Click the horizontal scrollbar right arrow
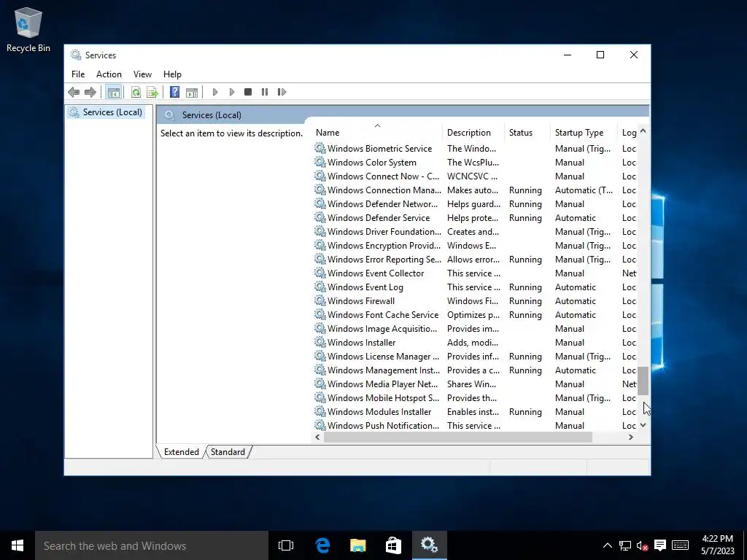 (x=631, y=437)
